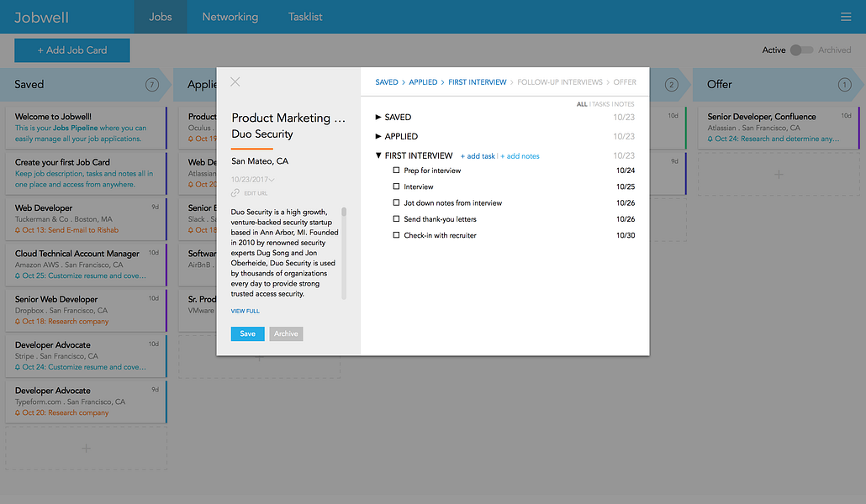Open the Jobs tab
The height and width of the screenshot is (504, 866).
(x=160, y=17)
